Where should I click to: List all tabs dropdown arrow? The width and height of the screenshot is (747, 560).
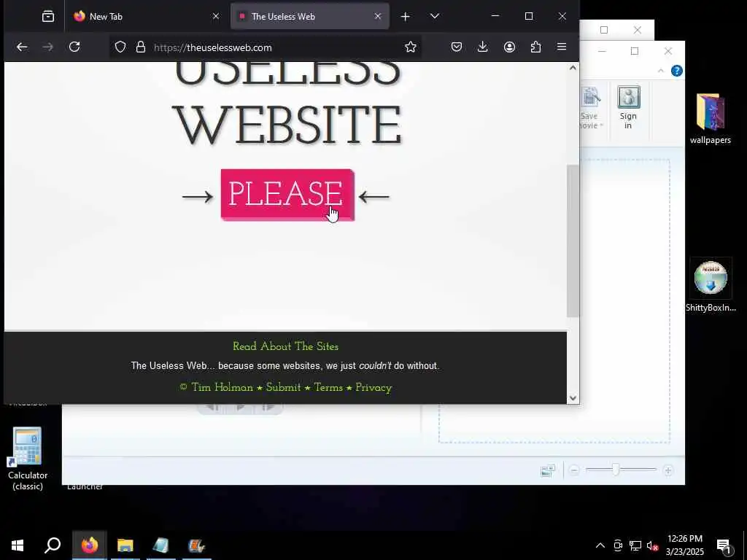coord(435,16)
